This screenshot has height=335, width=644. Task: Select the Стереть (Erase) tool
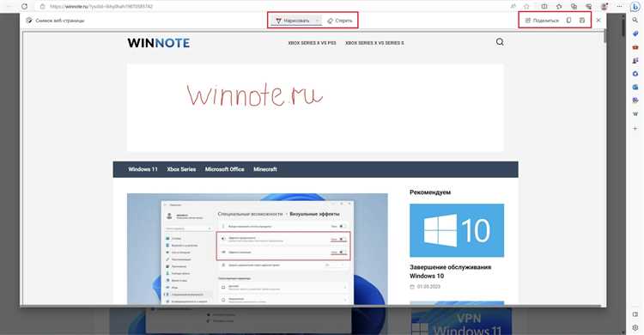point(340,21)
